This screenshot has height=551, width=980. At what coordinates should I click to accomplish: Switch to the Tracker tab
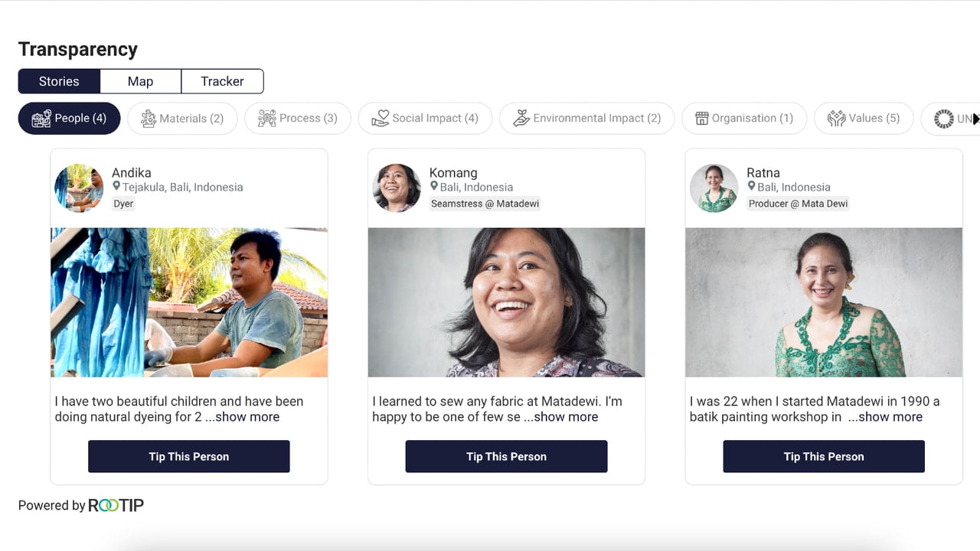222,81
